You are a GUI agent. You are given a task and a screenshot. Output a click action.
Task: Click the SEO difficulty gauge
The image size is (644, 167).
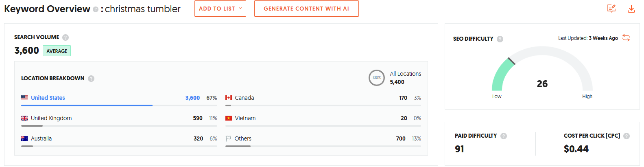pos(542,69)
